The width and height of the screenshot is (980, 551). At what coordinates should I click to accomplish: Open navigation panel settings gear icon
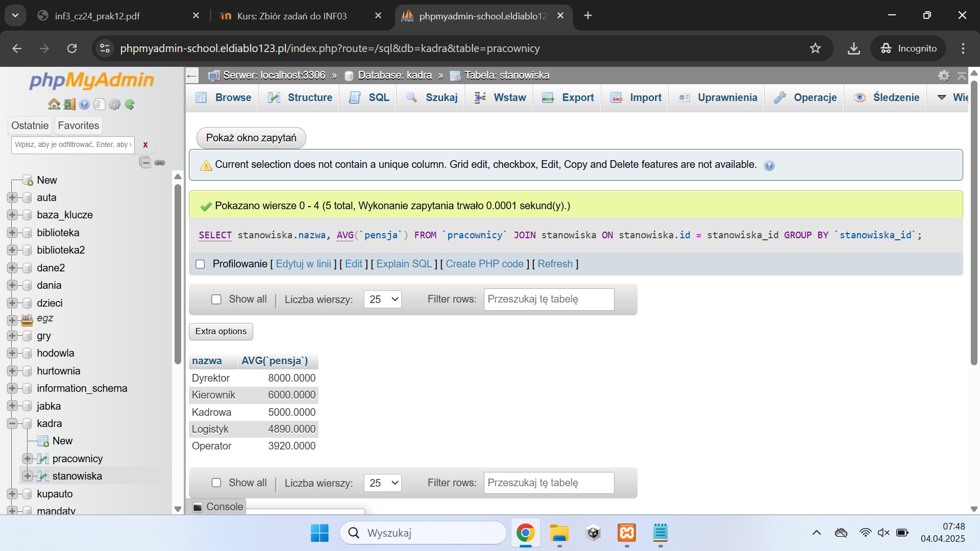tap(114, 105)
